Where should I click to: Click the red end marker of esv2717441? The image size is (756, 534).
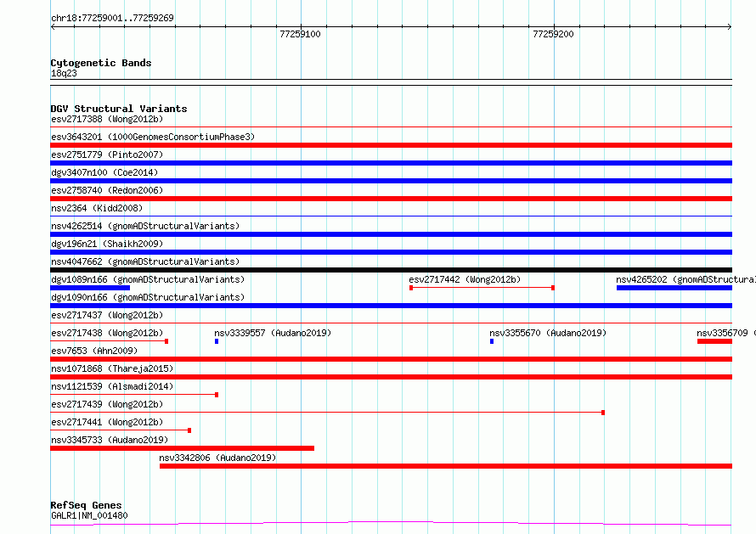click(x=189, y=430)
